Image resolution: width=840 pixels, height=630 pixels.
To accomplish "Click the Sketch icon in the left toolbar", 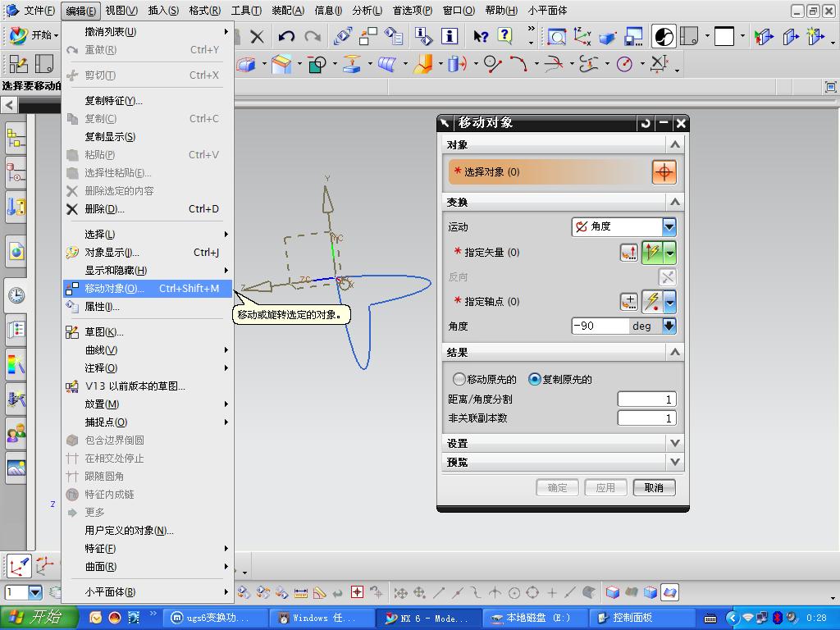I will pos(18,64).
